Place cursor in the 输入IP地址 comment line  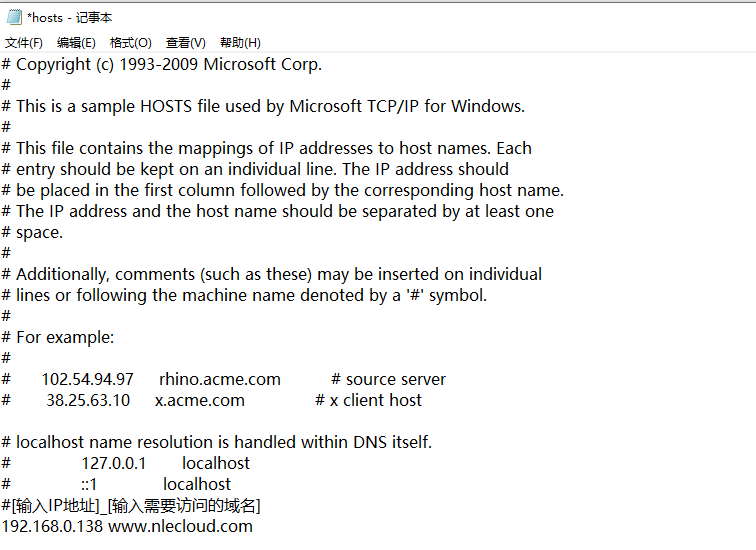pos(131,506)
